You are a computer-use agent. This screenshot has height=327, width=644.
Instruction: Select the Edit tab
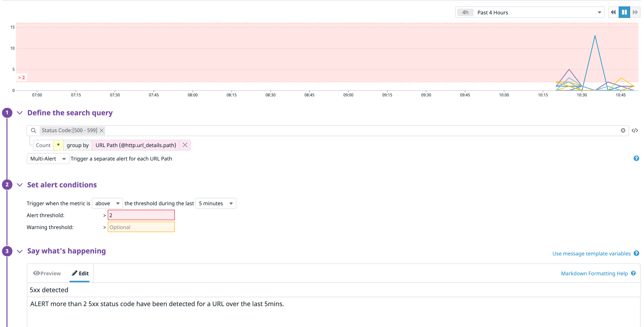click(x=80, y=273)
